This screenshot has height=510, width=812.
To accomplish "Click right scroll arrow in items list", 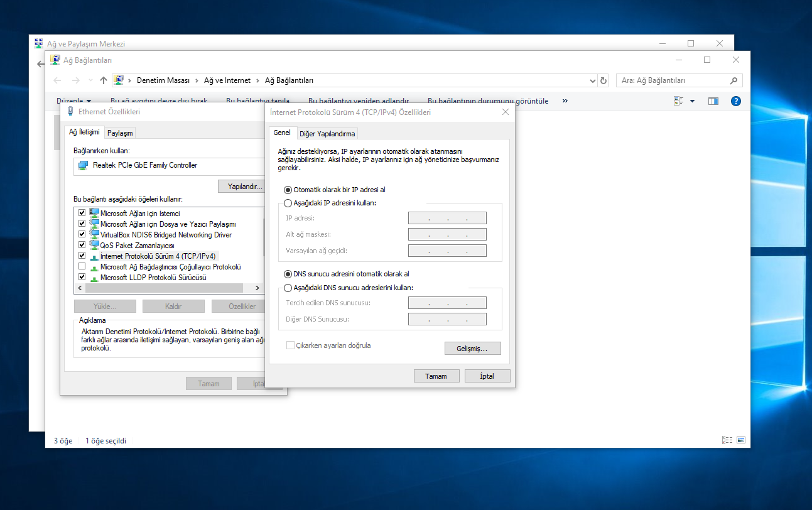I will coord(257,288).
